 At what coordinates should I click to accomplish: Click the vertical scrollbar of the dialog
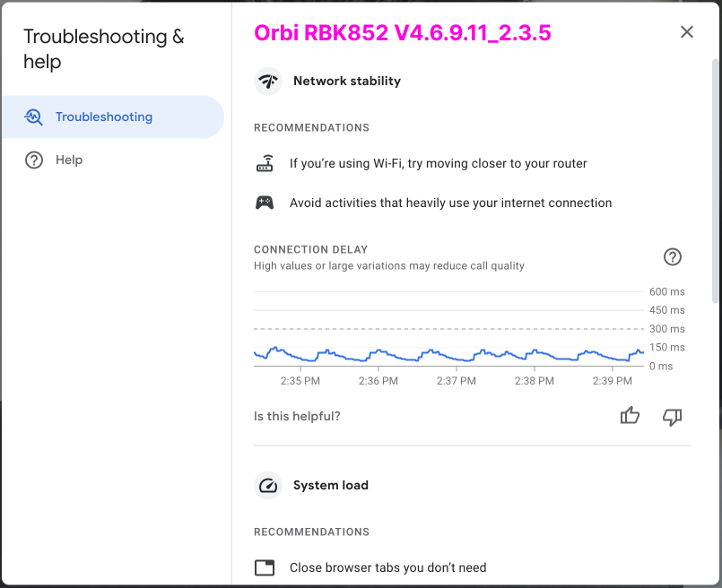point(716,181)
